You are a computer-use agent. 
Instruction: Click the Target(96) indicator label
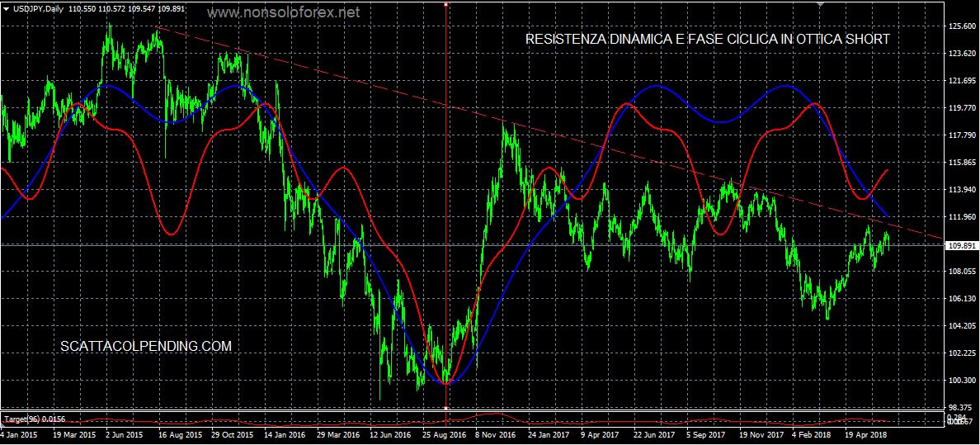[x=35, y=419]
